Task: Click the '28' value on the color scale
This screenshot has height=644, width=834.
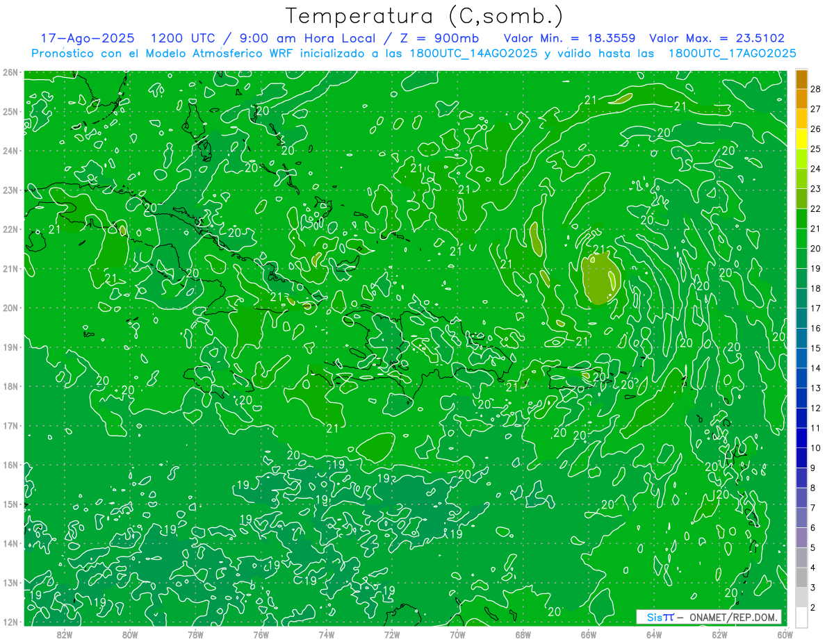Action: click(x=815, y=89)
